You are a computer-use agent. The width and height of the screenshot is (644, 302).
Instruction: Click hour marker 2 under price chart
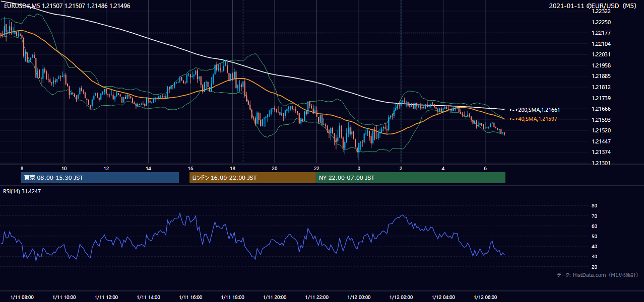point(401,168)
